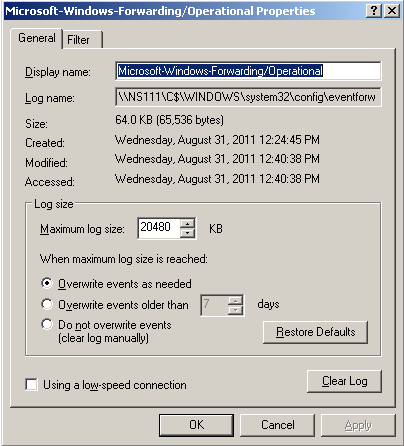Click the 'When maximum log size is reached' text

pyautogui.click(x=124, y=259)
